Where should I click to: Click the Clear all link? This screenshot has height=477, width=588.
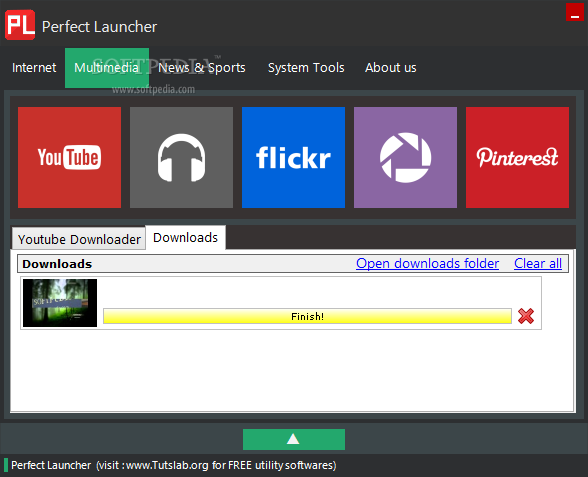click(538, 263)
